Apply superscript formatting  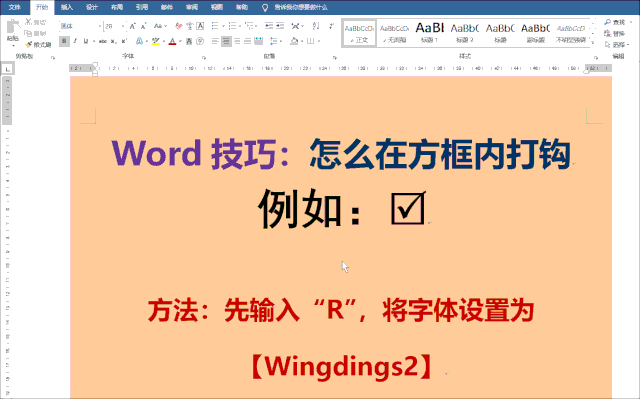coord(124,41)
